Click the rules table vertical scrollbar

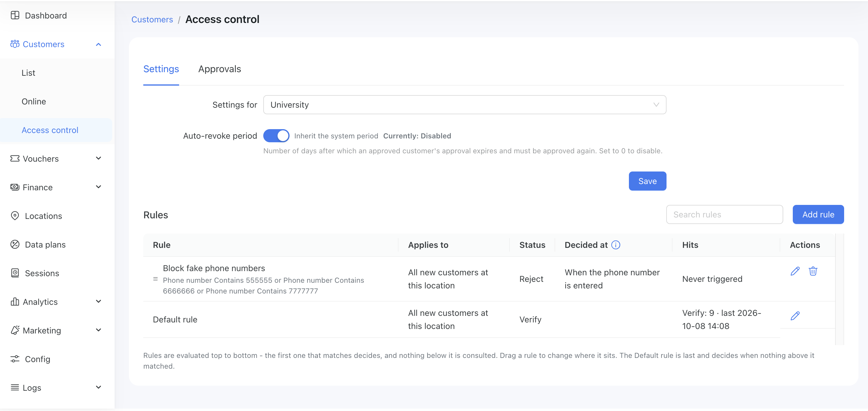tap(840, 289)
